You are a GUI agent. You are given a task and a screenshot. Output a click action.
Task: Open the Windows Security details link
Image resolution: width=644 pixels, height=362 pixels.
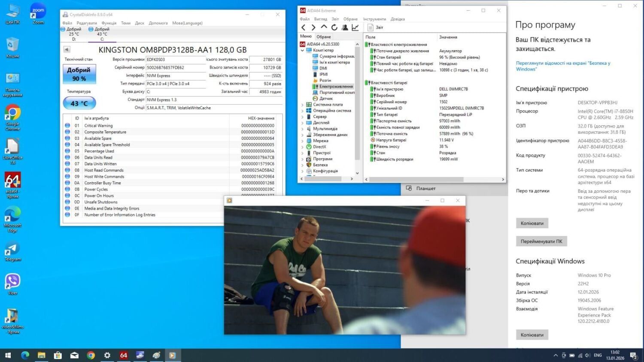point(562,66)
